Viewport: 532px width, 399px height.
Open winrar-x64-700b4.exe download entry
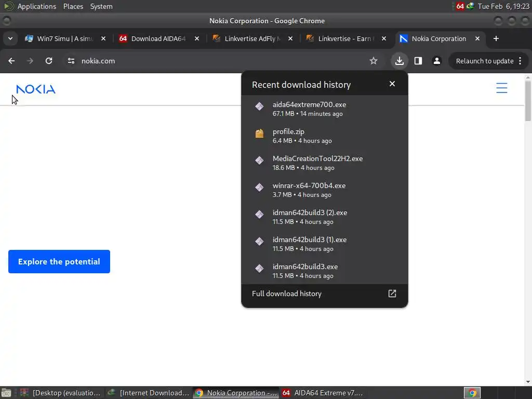tap(324, 190)
